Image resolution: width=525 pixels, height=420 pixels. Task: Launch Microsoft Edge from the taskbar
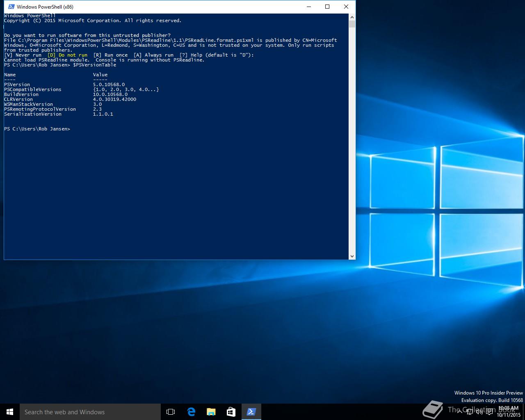pos(191,412)
